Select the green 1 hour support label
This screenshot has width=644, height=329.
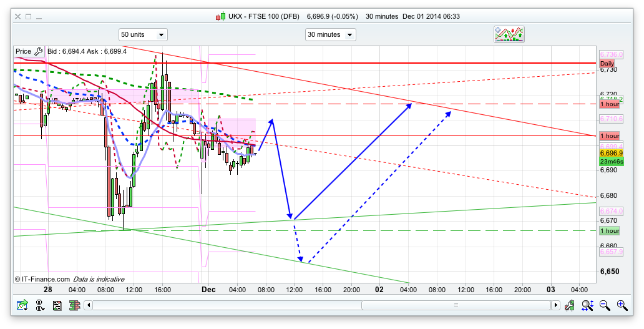click(610, 231)
